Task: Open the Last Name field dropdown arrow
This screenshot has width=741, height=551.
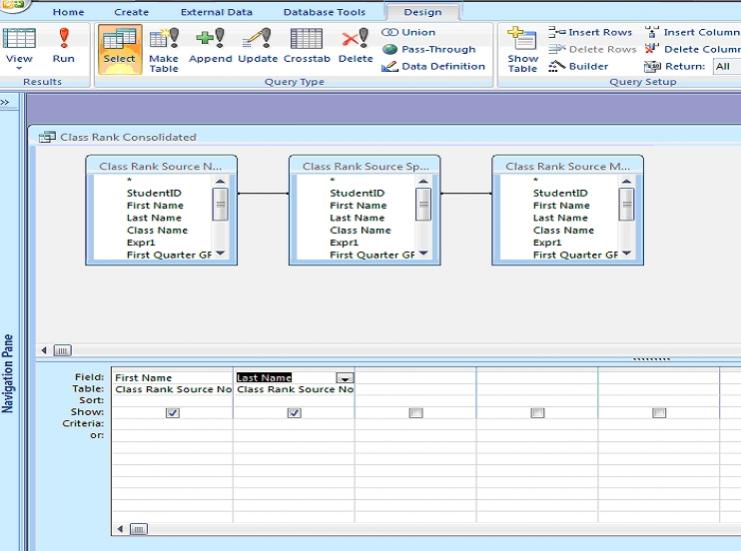Action: point(345,378)
